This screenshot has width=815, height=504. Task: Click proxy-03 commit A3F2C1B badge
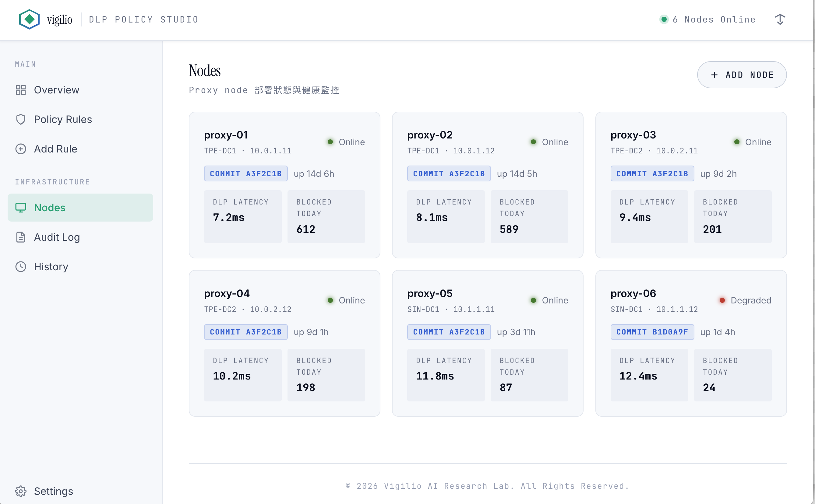pyautogui.click(x=652, y=173)
